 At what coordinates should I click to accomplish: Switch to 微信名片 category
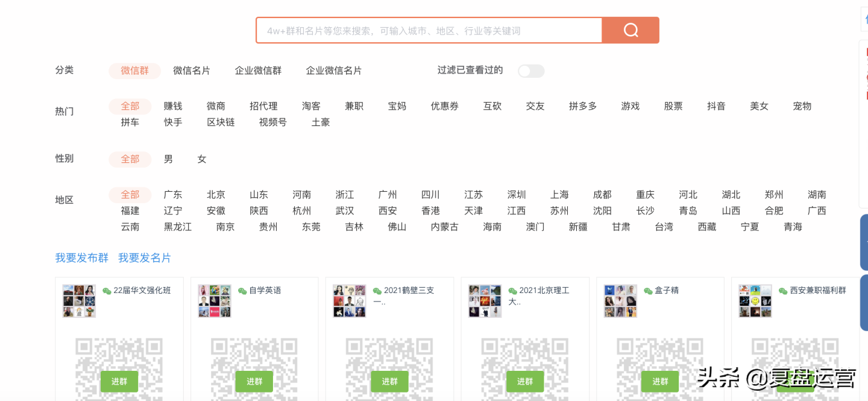pos(192,71)
